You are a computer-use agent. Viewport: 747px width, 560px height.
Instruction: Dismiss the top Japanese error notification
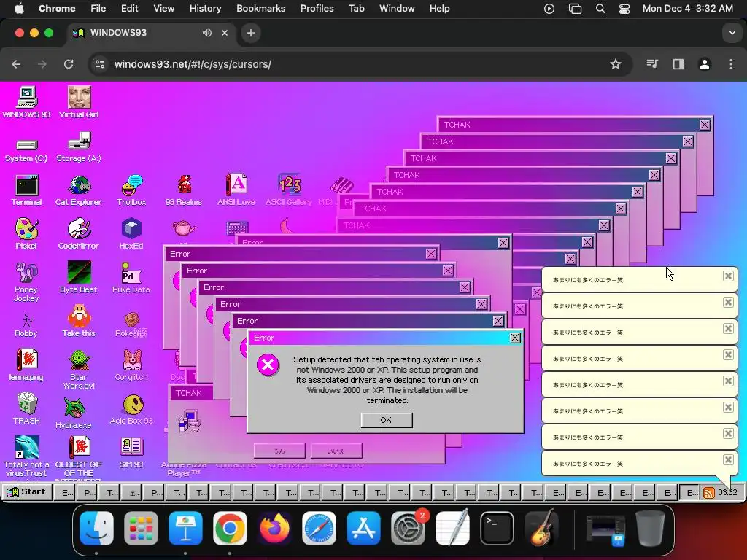pos(728,276)
